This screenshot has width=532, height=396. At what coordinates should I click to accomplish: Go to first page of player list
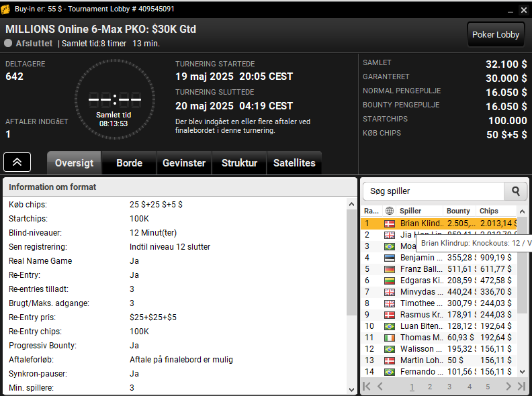coord(367,386)
